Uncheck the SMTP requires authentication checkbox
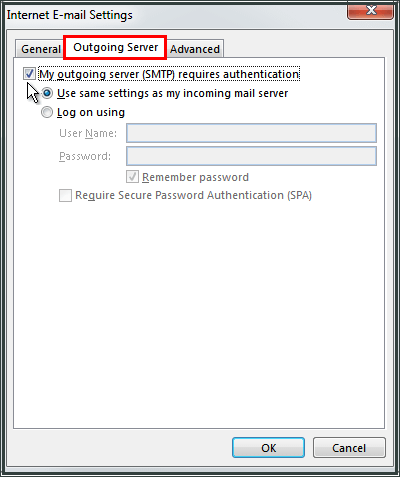This screenshot has height=477, width=400. point(29,74)
